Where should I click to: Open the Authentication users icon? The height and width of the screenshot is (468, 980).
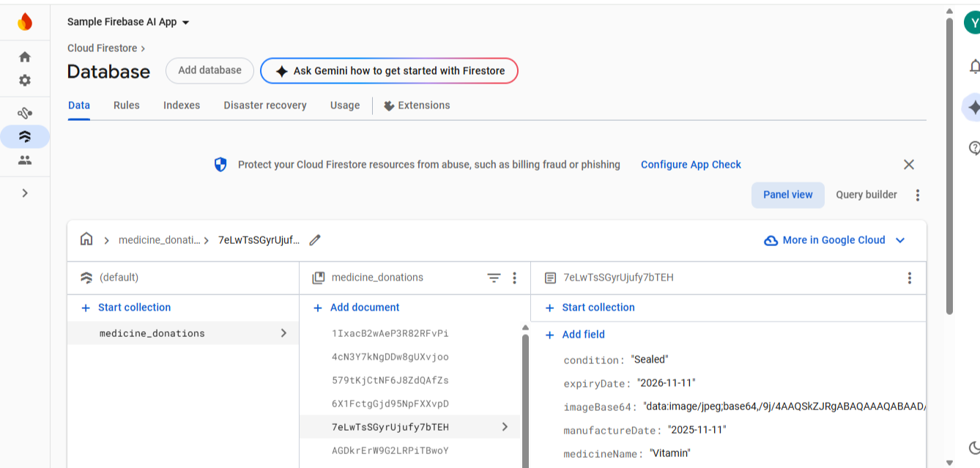(25, 160)
